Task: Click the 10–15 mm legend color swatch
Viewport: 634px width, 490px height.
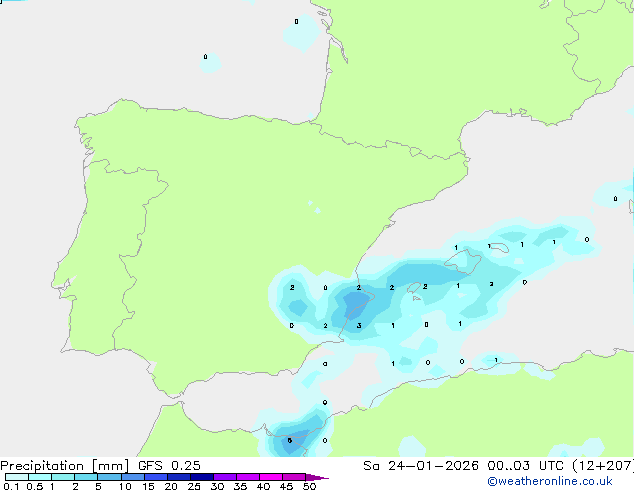Action: point(133,477)
